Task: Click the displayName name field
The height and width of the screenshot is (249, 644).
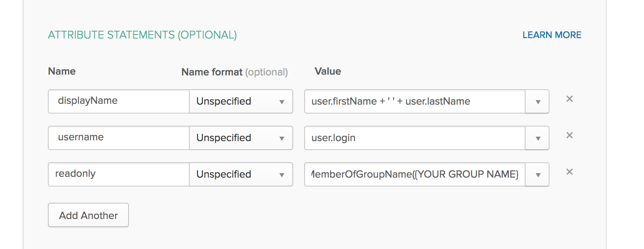Action: (x=118, y=101)
